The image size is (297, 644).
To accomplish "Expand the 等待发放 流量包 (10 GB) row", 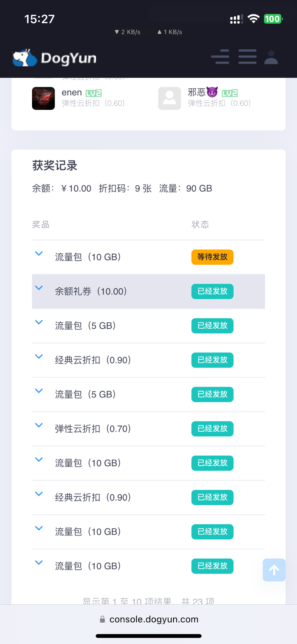I will click(39, 253).
